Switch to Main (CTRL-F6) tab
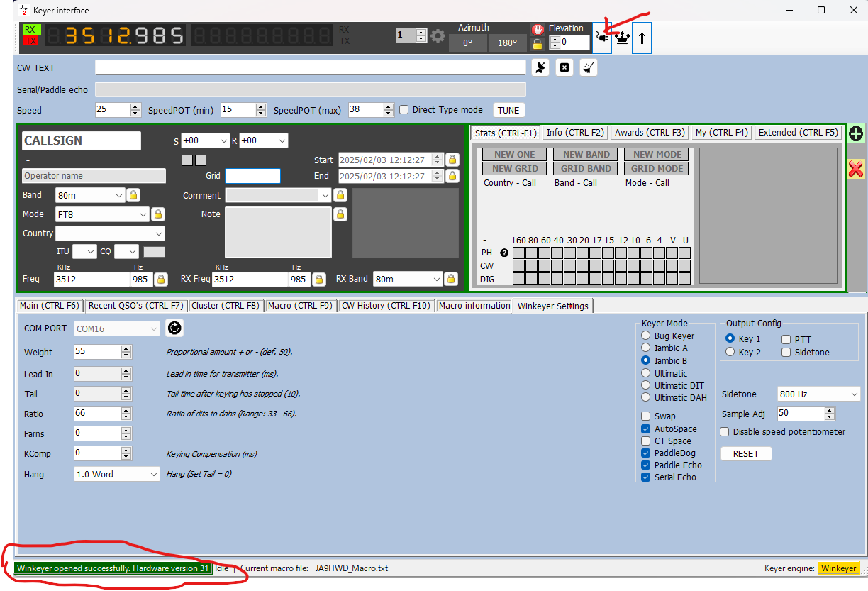The width and height of the screenshot is (868, 591). tap(49, 306)
